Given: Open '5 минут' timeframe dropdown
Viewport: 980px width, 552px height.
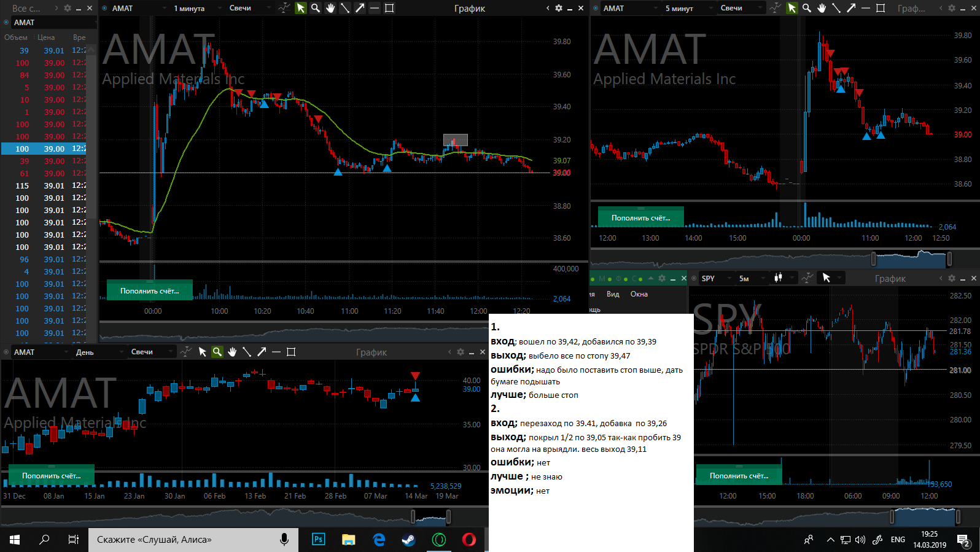Looking at the screenshot, I should (689, 8).
